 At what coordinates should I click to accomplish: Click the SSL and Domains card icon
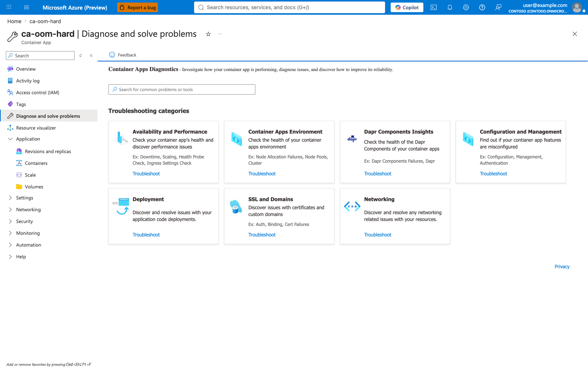click(x=236, y=206)
